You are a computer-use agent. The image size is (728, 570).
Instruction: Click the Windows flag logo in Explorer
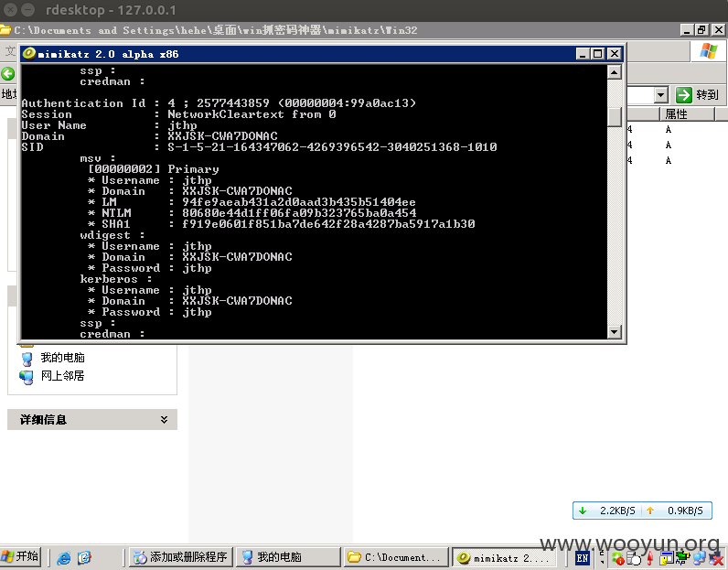click(x=709, y=50)
